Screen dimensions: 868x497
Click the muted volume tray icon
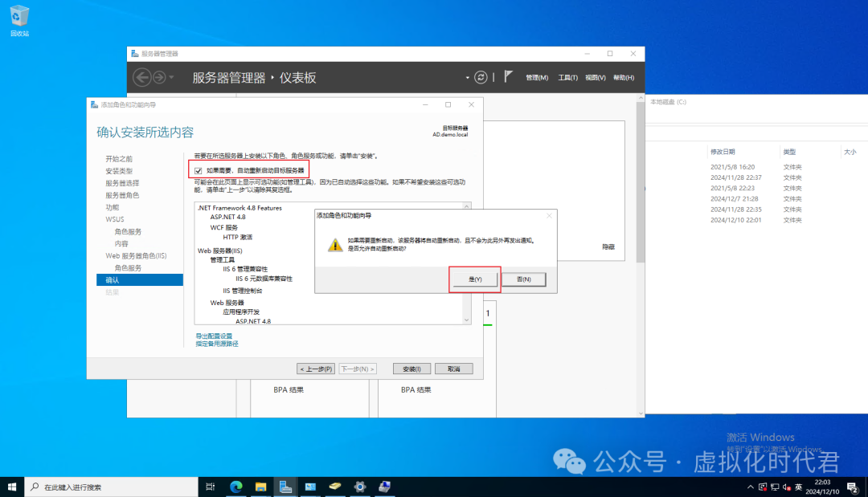point(787,487)
